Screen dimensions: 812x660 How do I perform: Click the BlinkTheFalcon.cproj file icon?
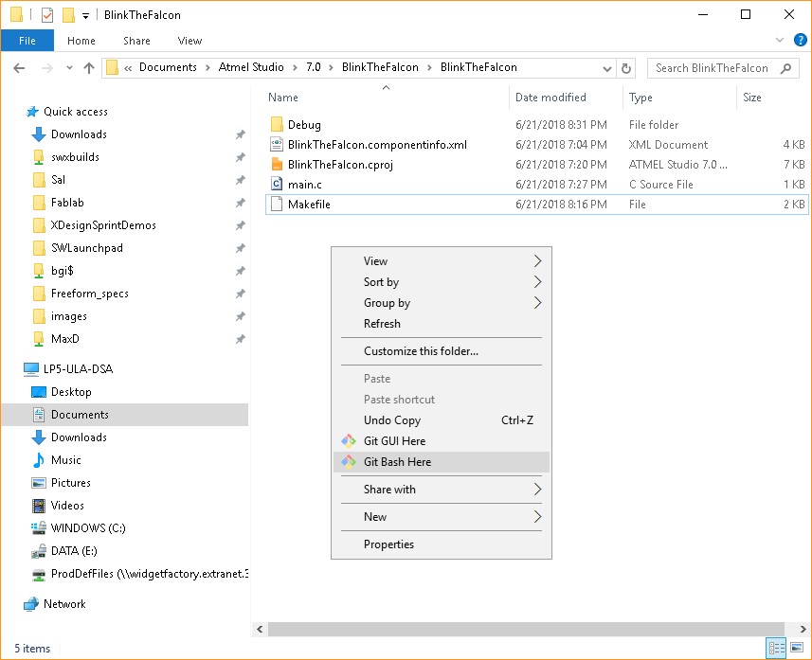[277, 164]
